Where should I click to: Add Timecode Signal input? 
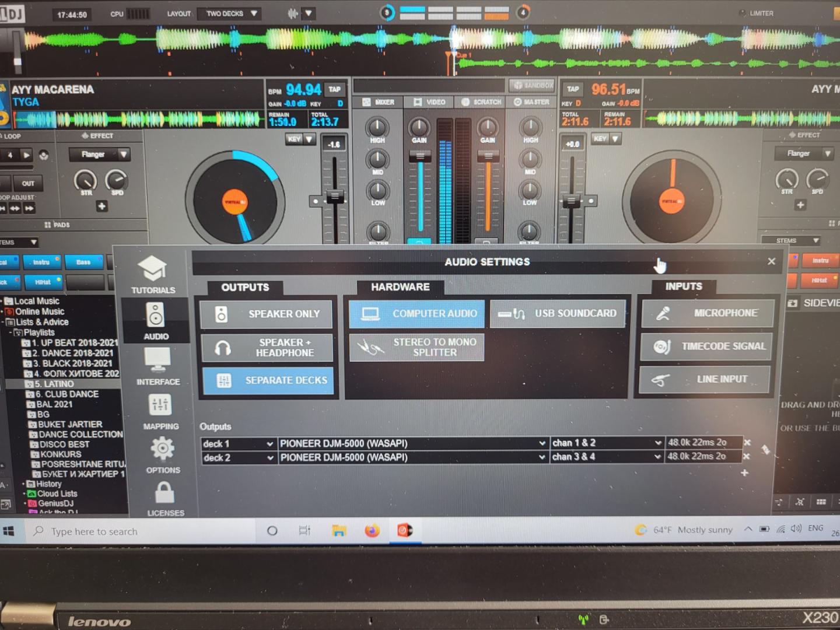(x=706, y=346)
